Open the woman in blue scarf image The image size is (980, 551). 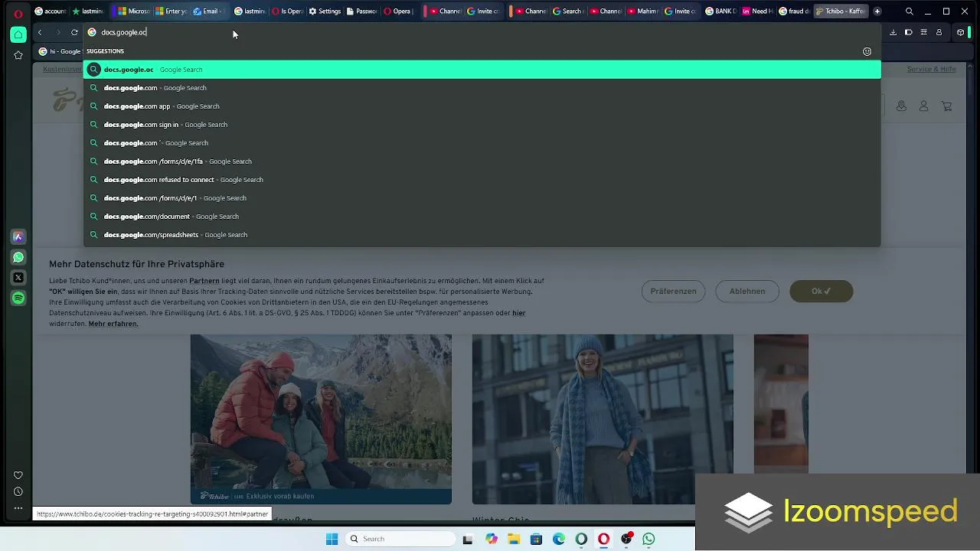click(603, 419)
